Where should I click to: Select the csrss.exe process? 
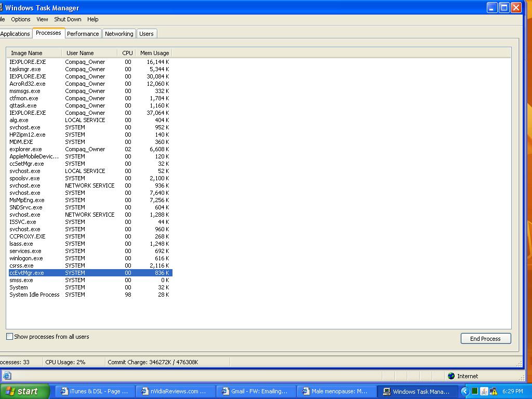coord(90,265)
